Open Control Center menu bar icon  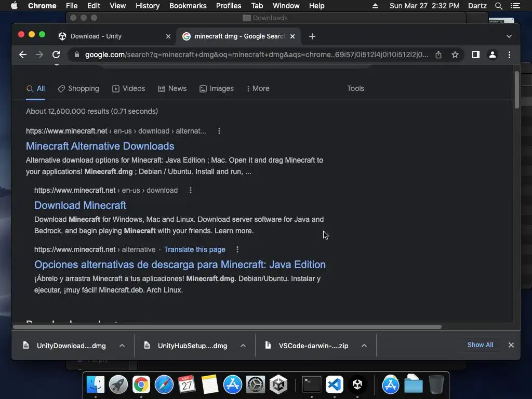(515, 6)
